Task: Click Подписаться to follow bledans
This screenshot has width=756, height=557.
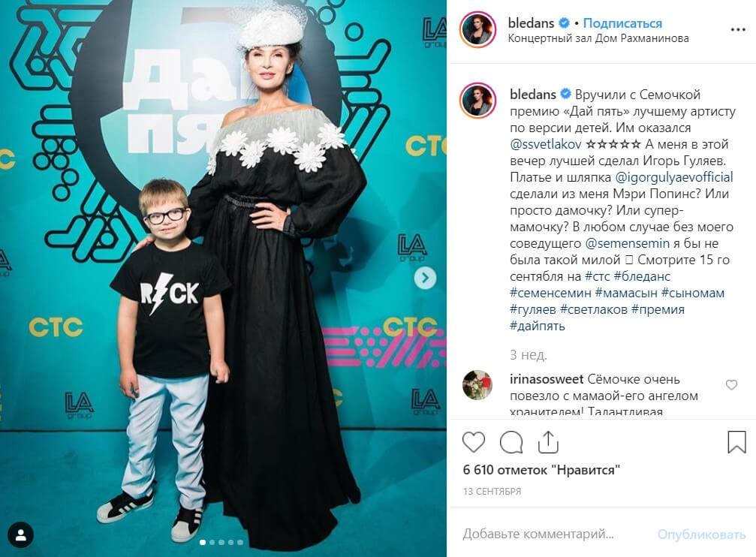Action: coord(622,23)
